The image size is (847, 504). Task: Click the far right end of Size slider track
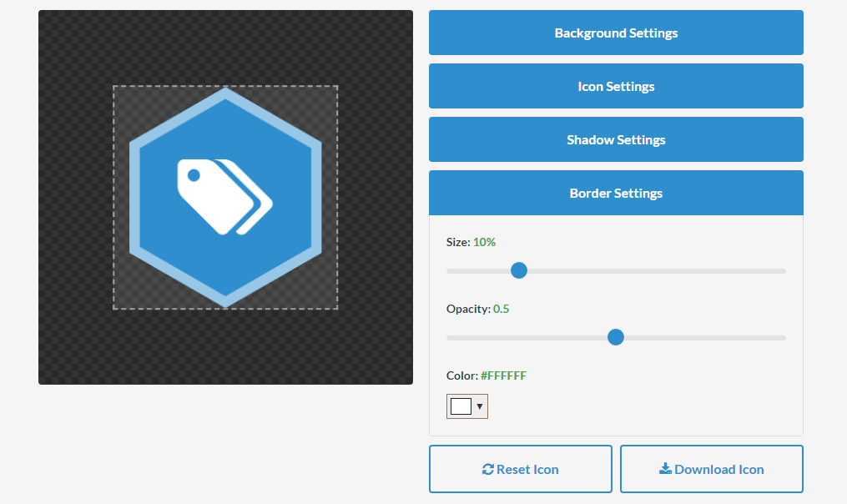(784, 270)
